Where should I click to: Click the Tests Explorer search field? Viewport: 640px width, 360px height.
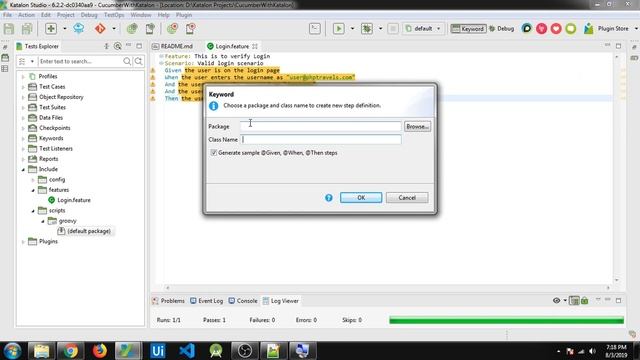(80, 61)
